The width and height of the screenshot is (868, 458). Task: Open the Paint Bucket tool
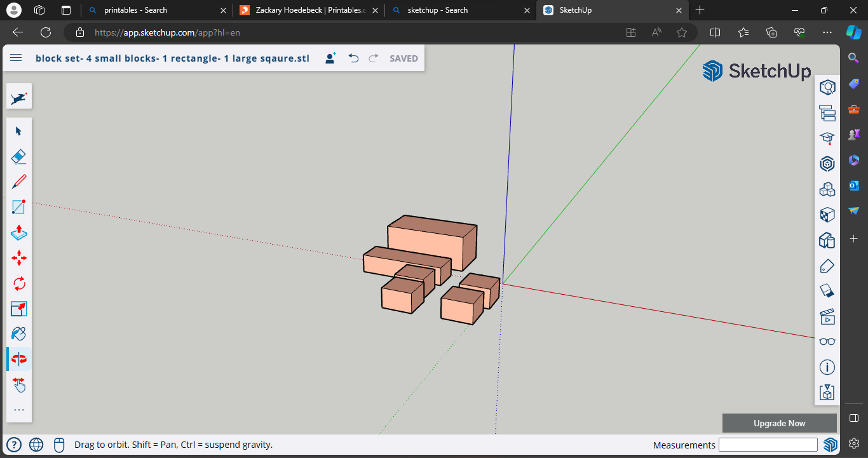pyautogui.click(x=18, y=334)
